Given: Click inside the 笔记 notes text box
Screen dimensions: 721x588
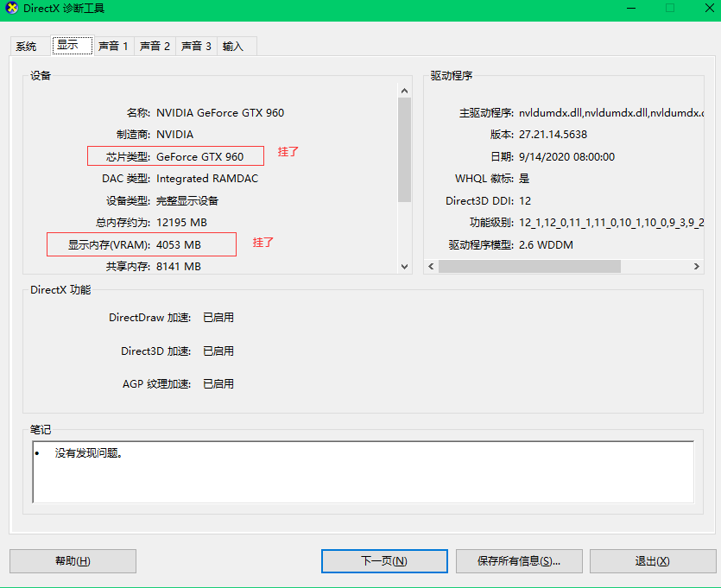Looking at the screenshot, I should point(364,472).
